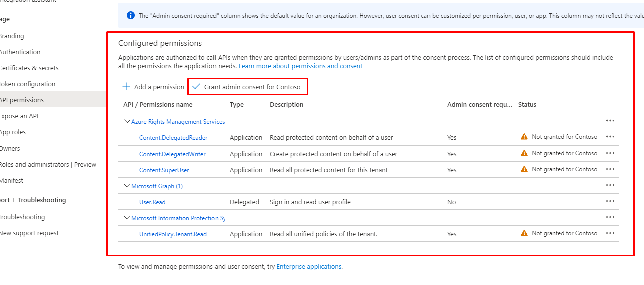
Task: Open the Content.DelegatedWriter permission link
Action: coord(172,154)
